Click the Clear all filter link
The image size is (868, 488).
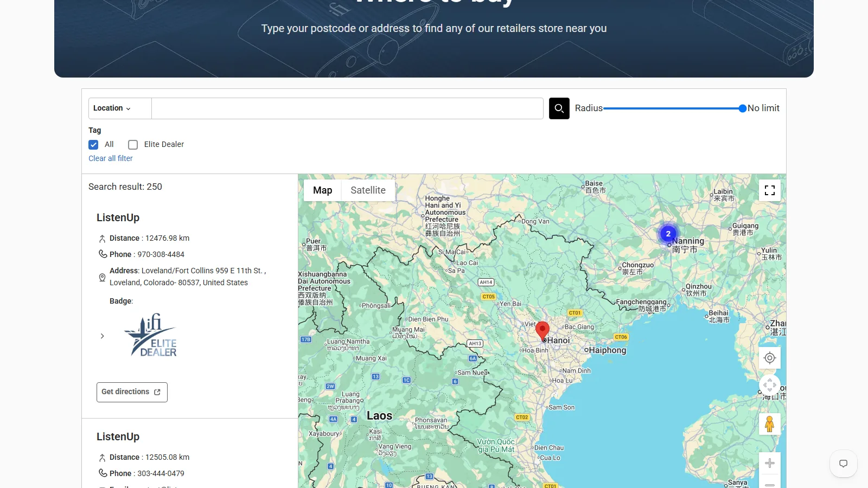pyautogui.click(x=111, y=158)
